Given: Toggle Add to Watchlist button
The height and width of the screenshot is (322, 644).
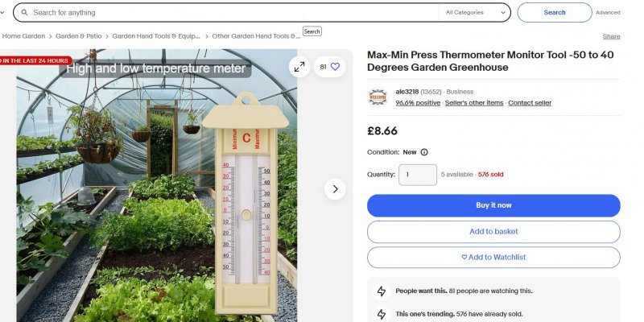Looking at the screenshot, I should [x=493, y=258].
